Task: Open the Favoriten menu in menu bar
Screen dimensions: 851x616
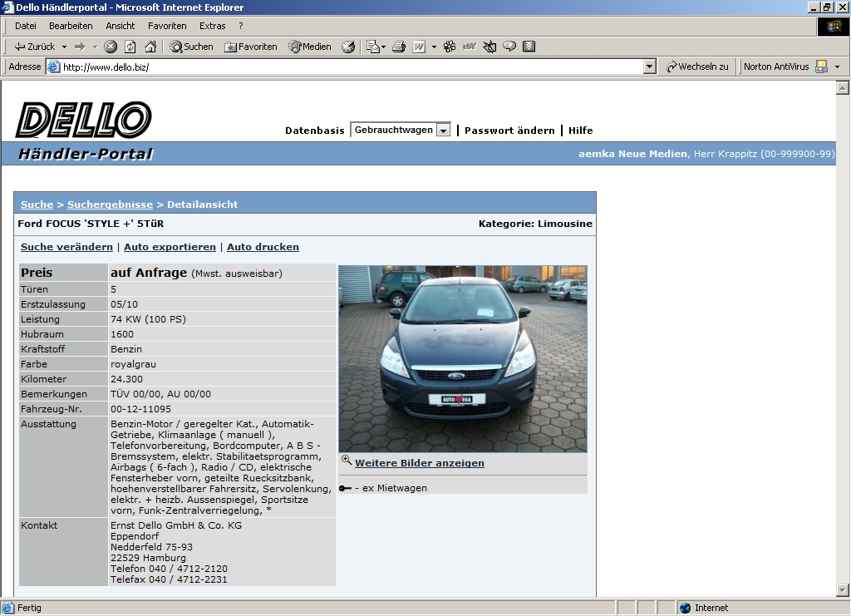Action: (167, 26)
